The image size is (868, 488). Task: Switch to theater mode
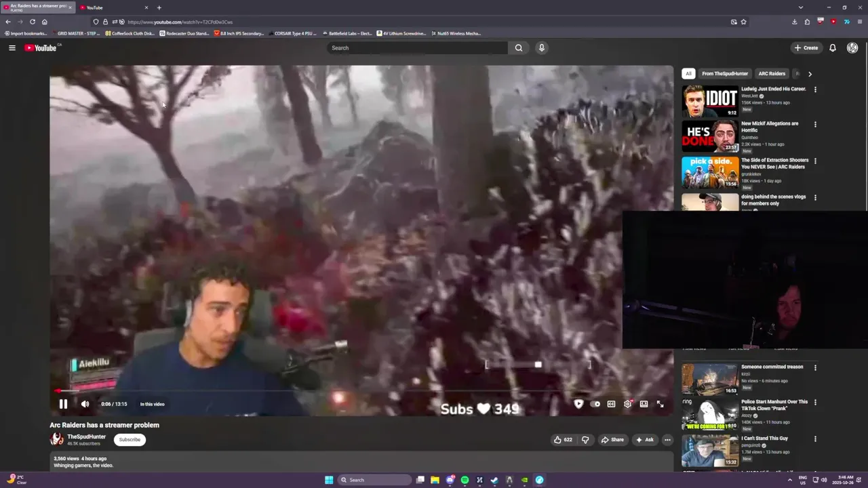(644, 404)
